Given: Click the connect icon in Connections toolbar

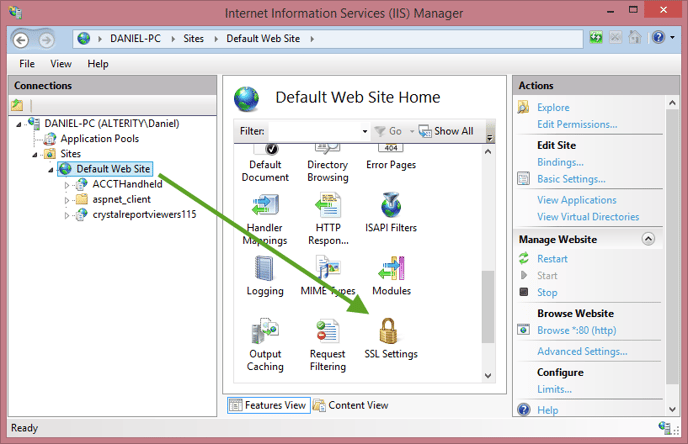Looking at the screenshot, I should click(17, 105).
